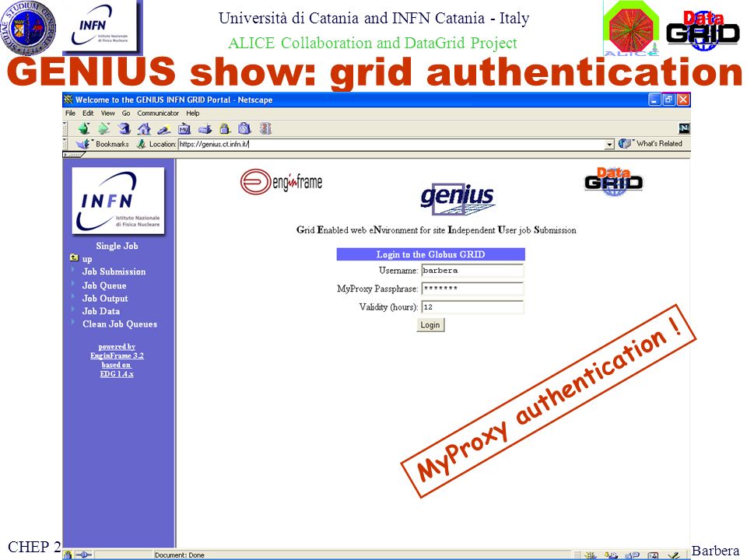The height and width of the screenshot is (560, 747).
Task: Click the page proxy icon beside Location
Action: coord(141,144)
